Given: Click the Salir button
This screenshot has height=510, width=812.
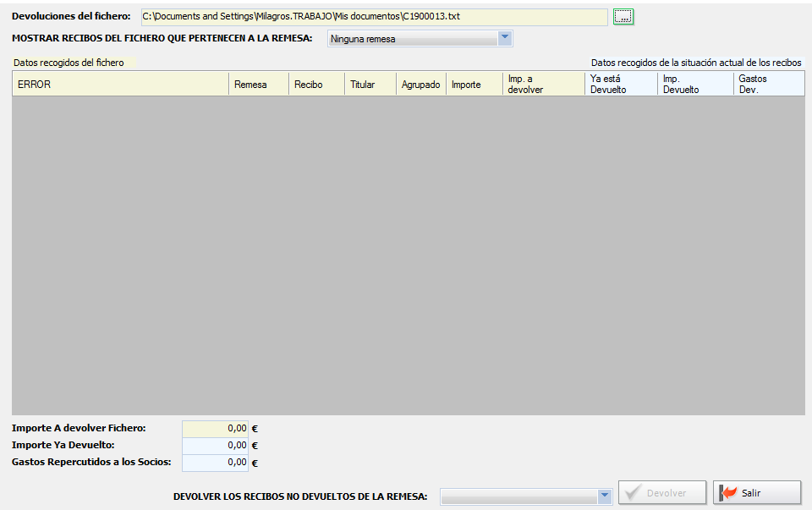Looking at the screenshot, I should [756, 492].
